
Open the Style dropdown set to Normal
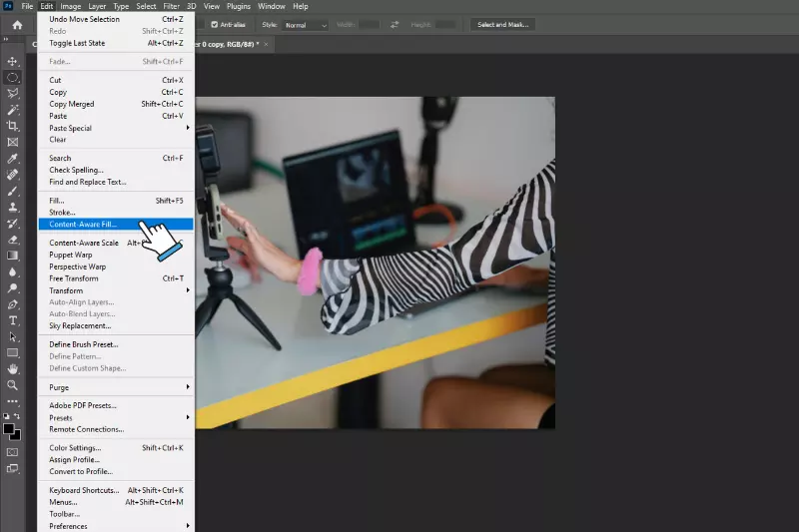[305, 25]
